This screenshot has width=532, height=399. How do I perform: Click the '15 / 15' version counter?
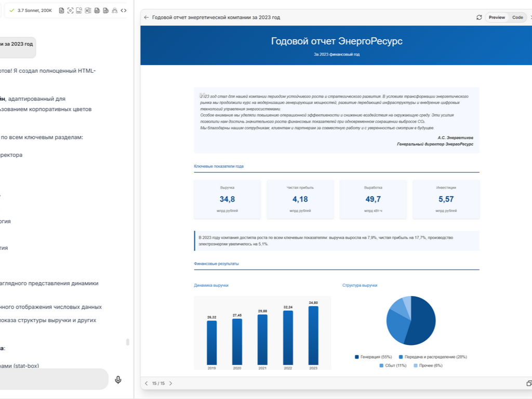pyautogui.click(x=158, y=383)
